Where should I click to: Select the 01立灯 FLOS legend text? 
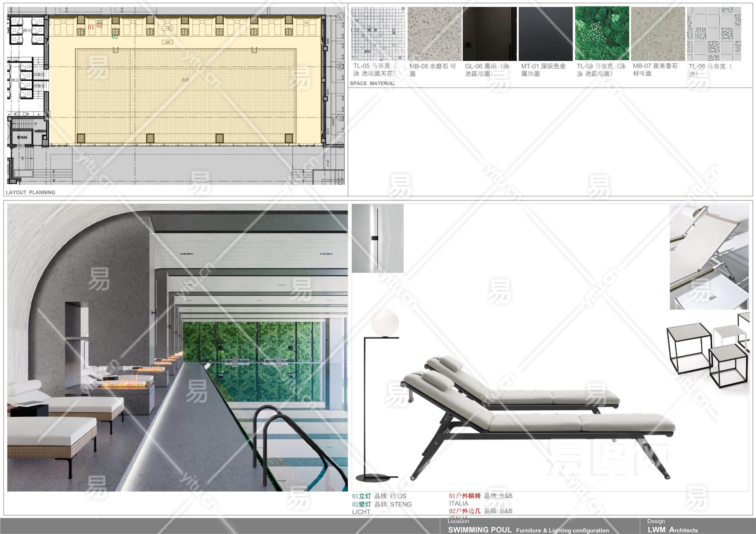point(379,496)
